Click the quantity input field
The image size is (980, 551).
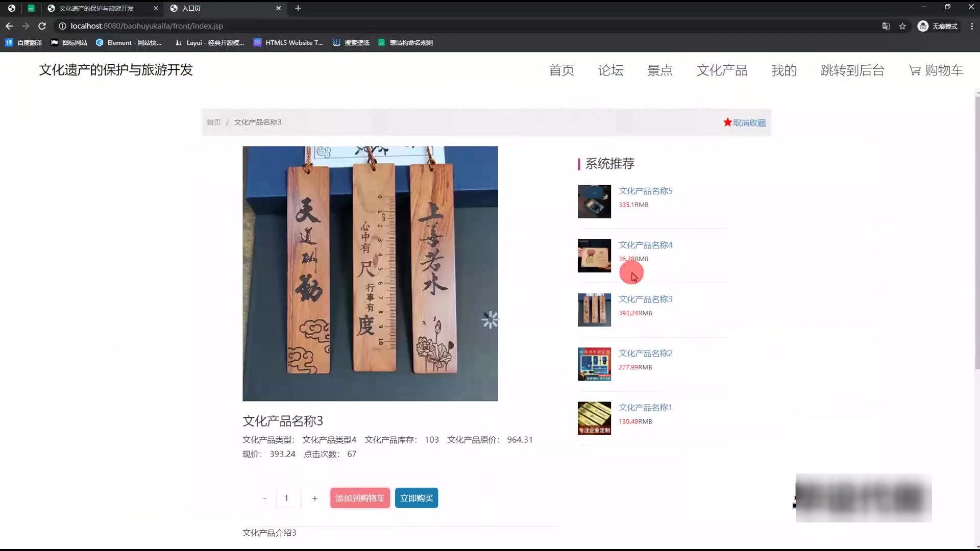point(288,498)
